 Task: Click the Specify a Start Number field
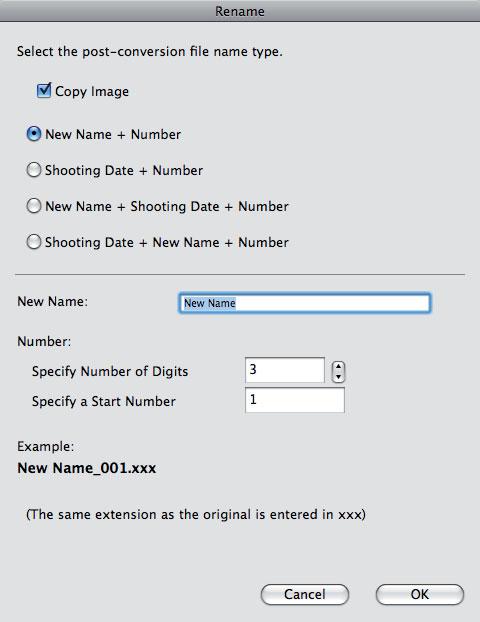pos(295,400)
